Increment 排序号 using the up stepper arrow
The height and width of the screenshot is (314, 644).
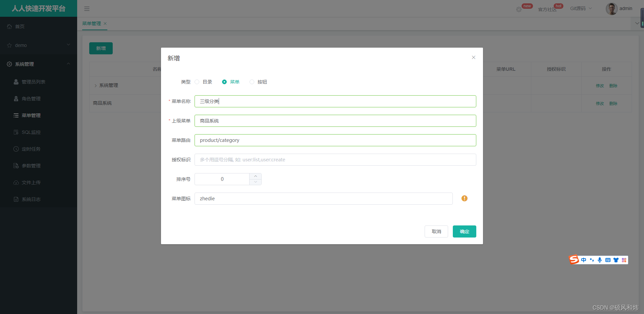pos(255,176)
